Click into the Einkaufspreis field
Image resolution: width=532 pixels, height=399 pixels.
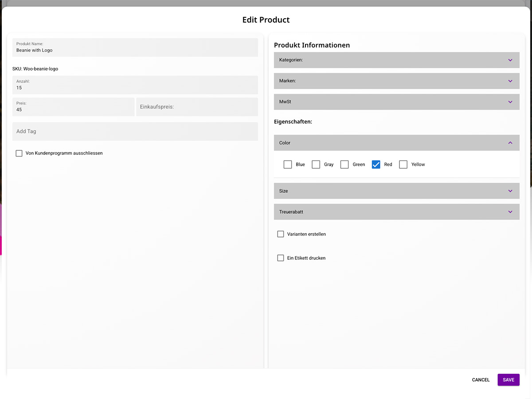point(197,107)
